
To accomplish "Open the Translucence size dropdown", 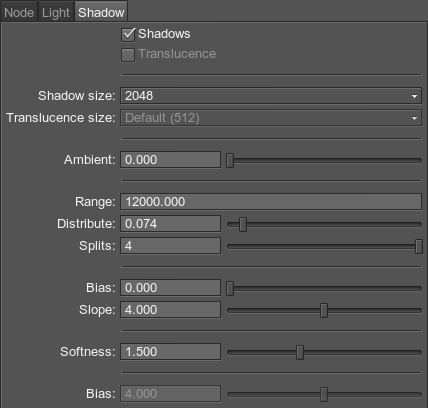I will click(x=271, y=118).
